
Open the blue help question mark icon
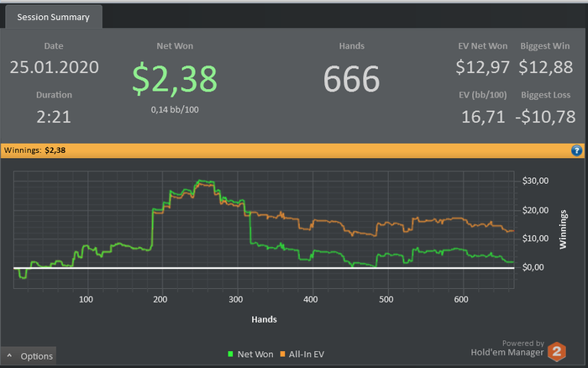[576, 150]
